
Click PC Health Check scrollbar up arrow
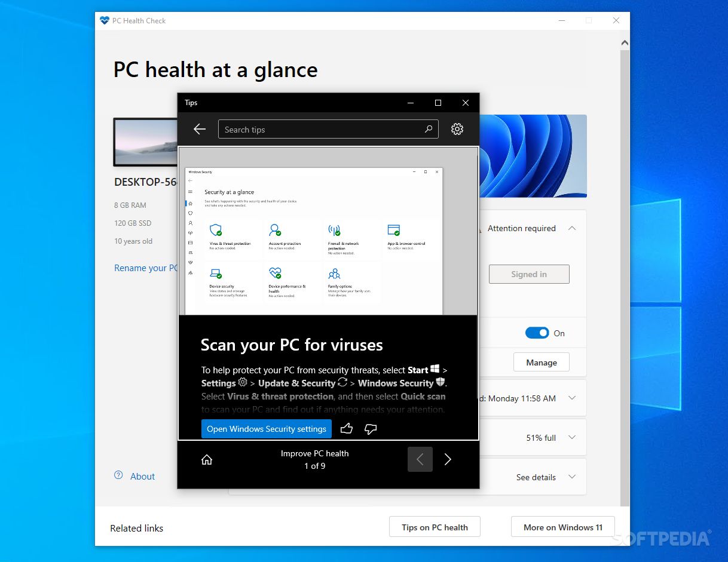pyautogui.click(x=625, y=43)
